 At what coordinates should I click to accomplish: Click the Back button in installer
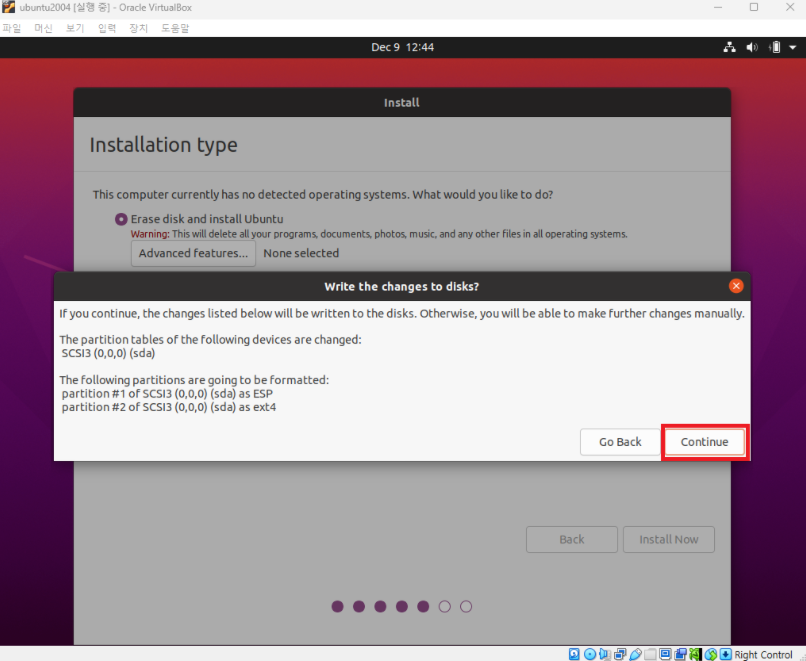click(x=572, y=539)
